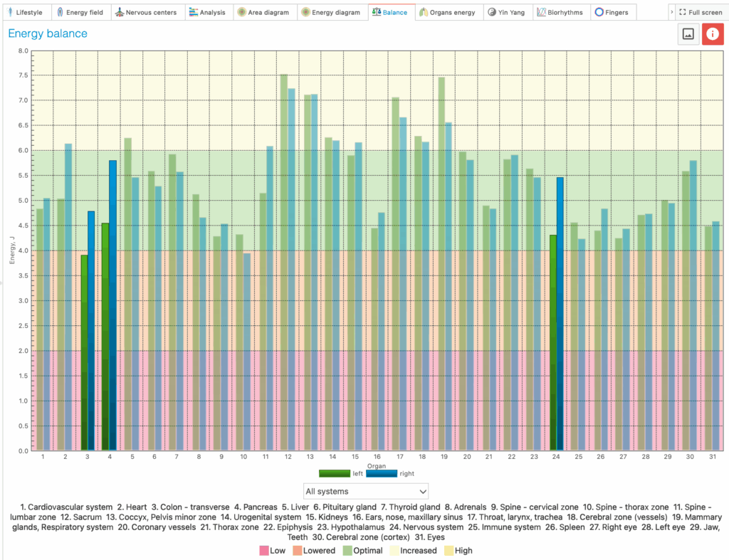Open the Lifestyle tab
729x560 pixels.
(26, 12)
